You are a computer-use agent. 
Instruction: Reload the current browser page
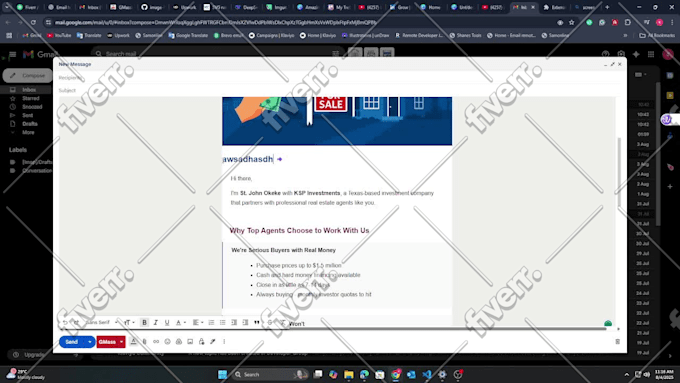[x=33, y=22]
